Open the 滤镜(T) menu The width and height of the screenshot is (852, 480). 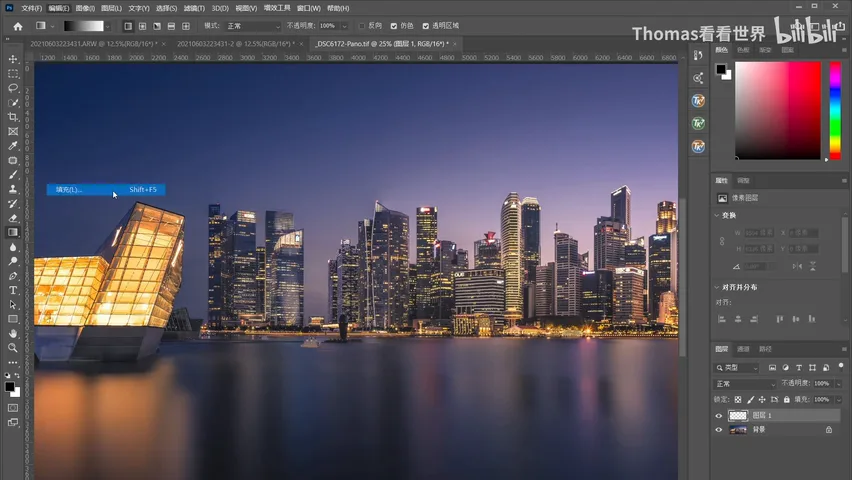[x=194, y=8]
